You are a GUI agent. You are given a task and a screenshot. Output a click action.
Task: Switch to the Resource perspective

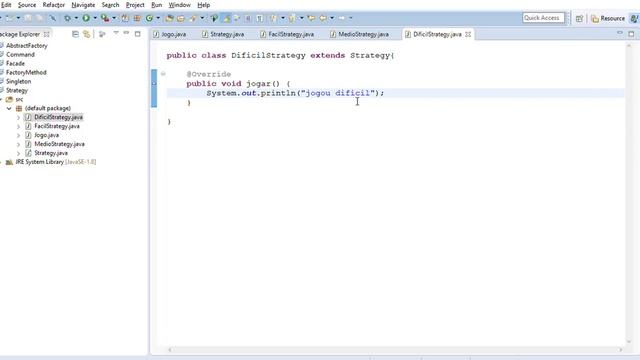(x=608, y=18)
